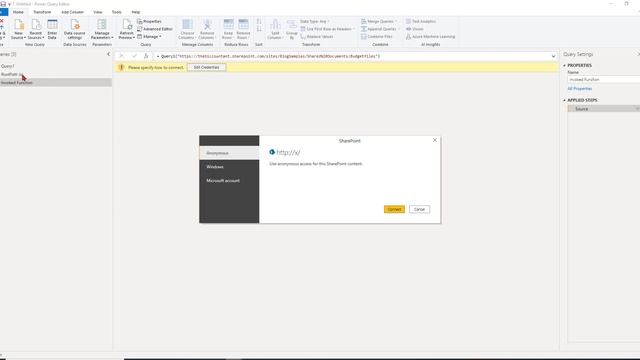Viewport: 640px width, 360px height.
Task: Click Keep Rows
Action: (x=228, y=30)
